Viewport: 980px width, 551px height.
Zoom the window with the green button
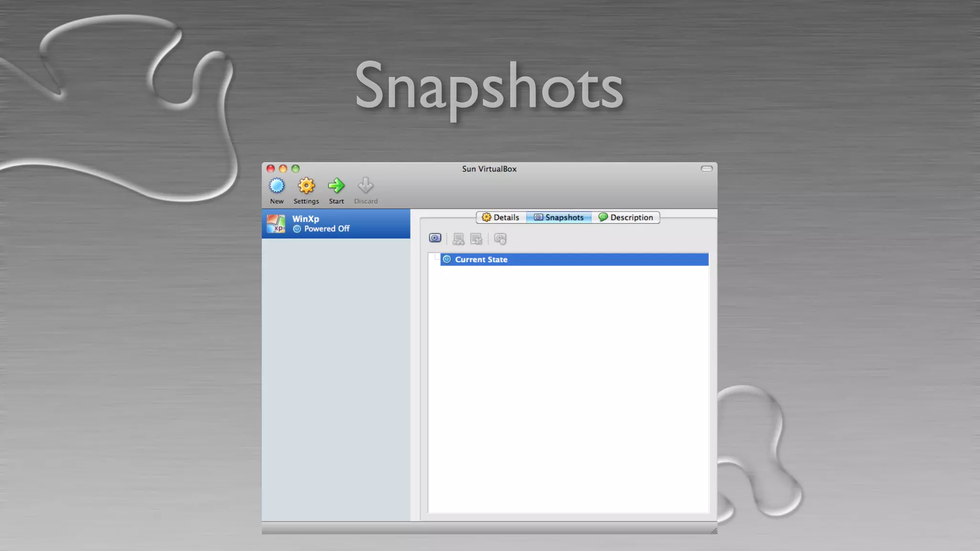coord(295,168)
